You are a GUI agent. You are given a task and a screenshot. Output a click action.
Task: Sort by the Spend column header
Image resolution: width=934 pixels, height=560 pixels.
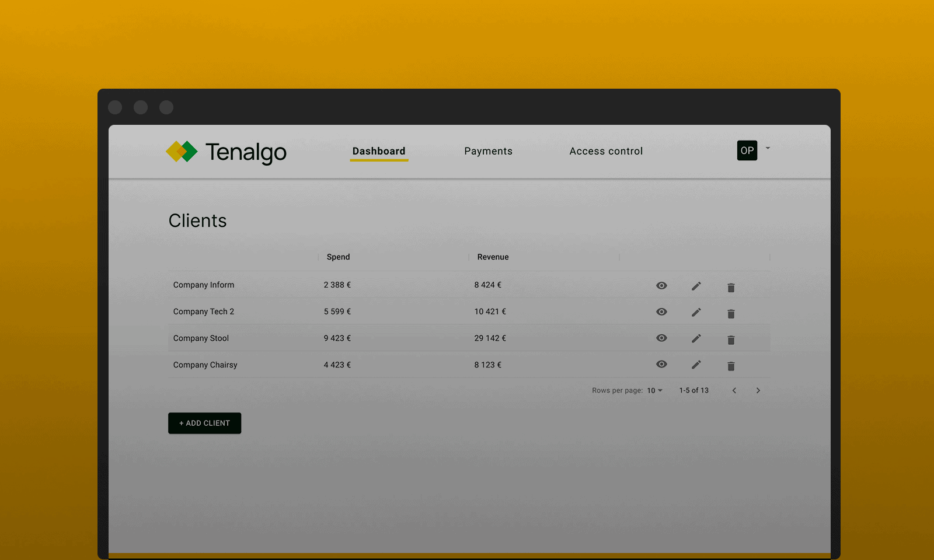pyautogui.click(x=338, y=257)
